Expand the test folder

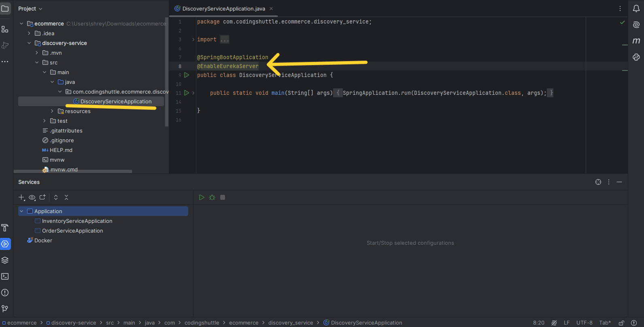point(45,121)
